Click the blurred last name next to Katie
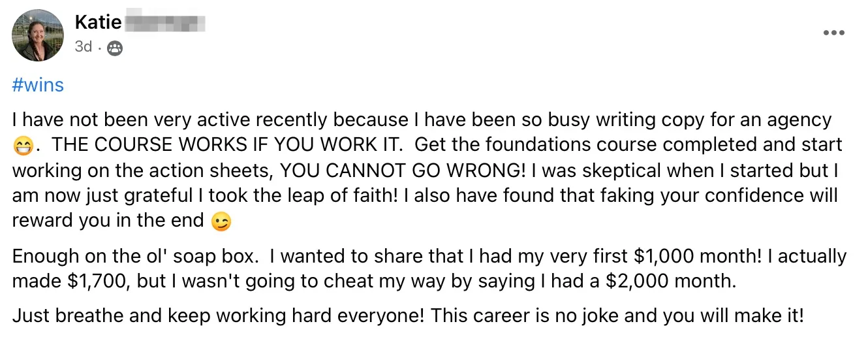 164,23
